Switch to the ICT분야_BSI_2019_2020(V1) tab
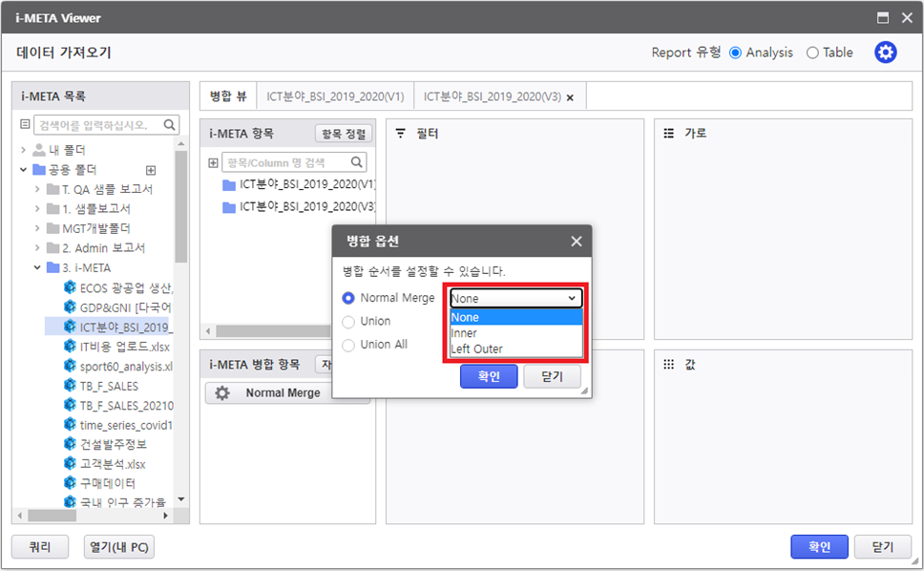Viewport: 924px width, 571px height. pos(335,96)
